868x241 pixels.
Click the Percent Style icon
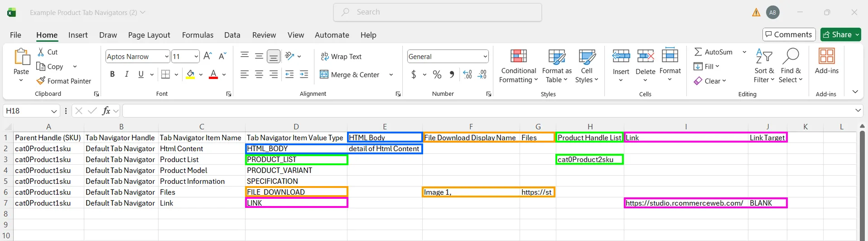pyautogui.click(x=437, y=74)
